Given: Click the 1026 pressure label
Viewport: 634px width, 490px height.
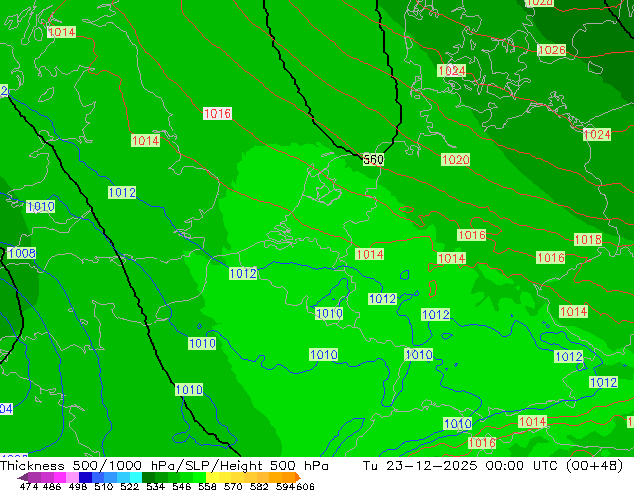Looking at the screenshot, I should [x=552, y=50].
